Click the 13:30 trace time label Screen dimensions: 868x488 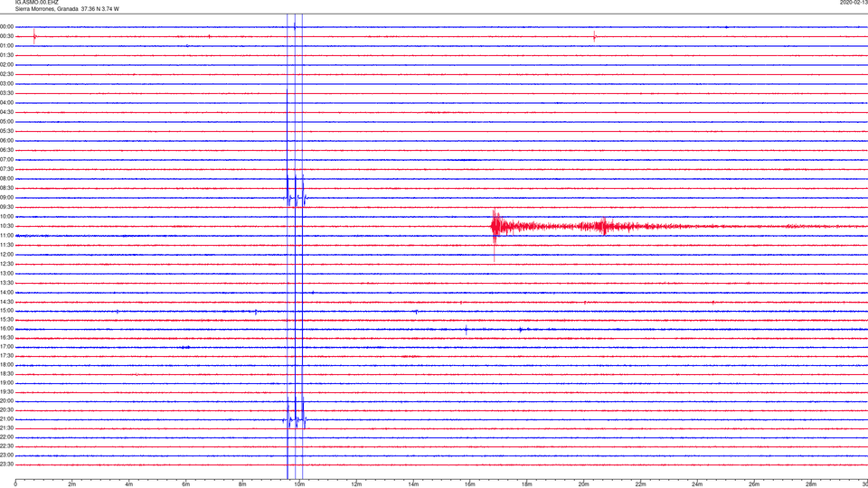coord(7,283)
